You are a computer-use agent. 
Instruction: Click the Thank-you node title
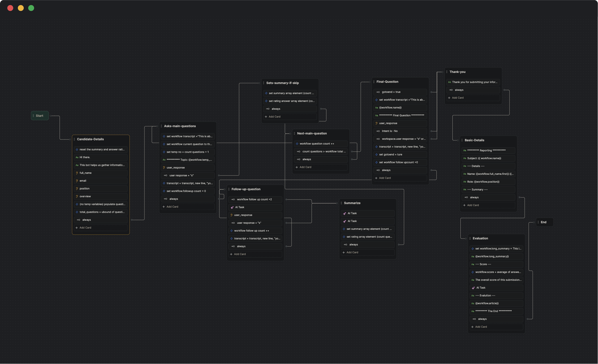pos(457,72)
